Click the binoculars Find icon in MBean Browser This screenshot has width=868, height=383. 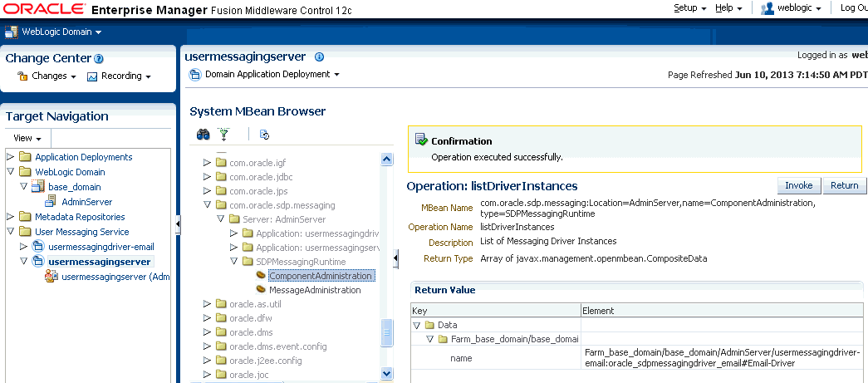204,134
